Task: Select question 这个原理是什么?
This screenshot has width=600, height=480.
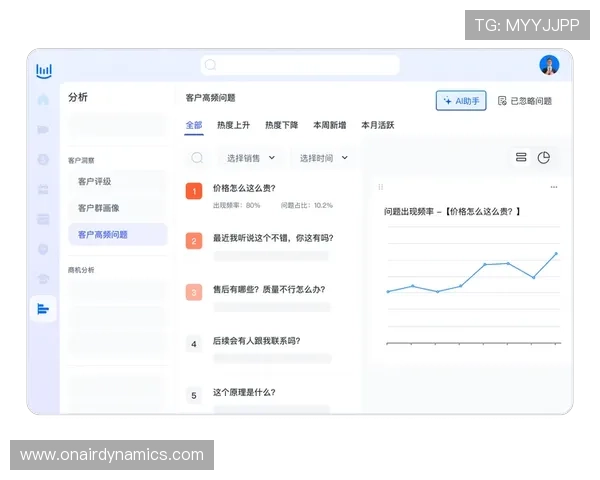Action: pos(244,392)
